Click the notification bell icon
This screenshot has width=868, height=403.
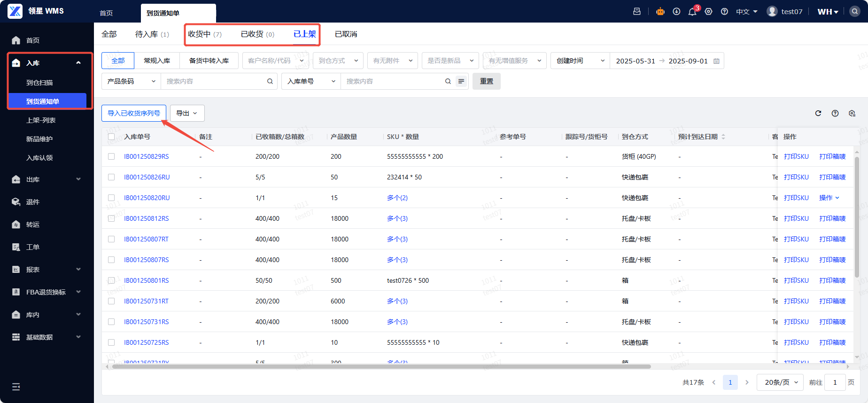(x=692, y=12)
